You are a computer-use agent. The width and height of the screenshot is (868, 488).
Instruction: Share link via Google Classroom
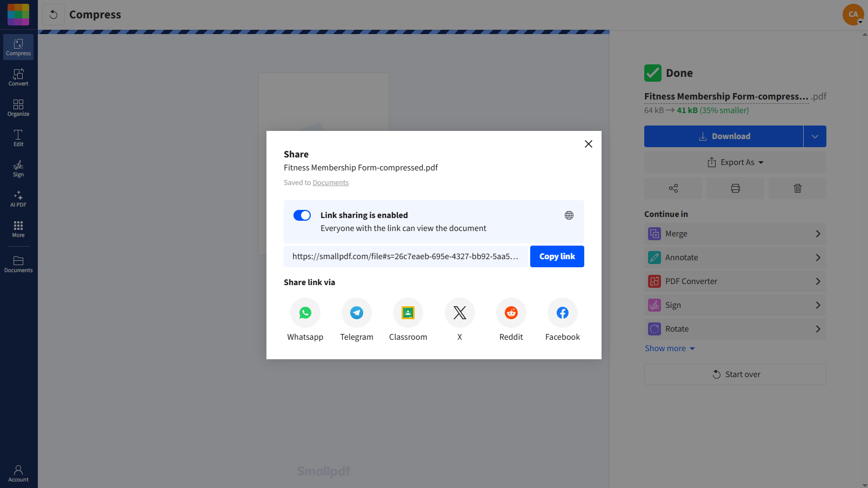click(x=408, y=313)
